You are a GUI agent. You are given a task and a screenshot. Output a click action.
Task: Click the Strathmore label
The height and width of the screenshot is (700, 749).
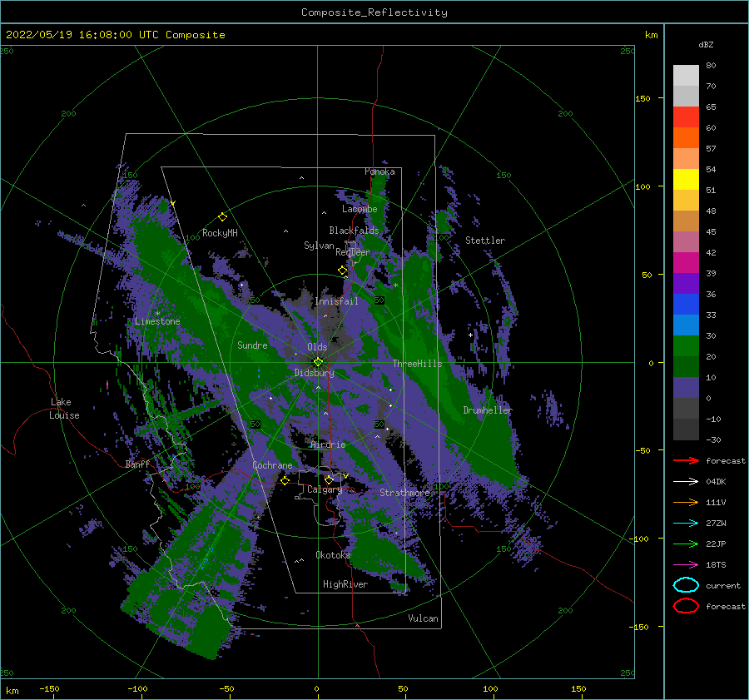[404, 493]
